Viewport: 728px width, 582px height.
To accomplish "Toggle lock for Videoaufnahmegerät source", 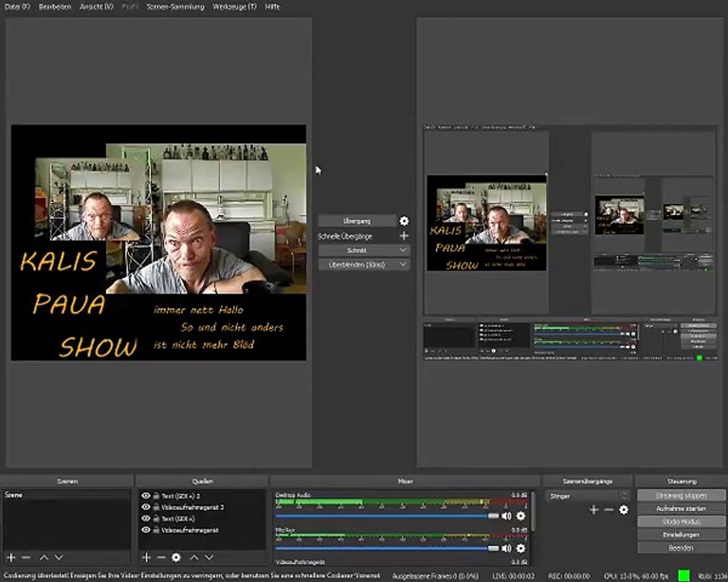I will [156, 530].
